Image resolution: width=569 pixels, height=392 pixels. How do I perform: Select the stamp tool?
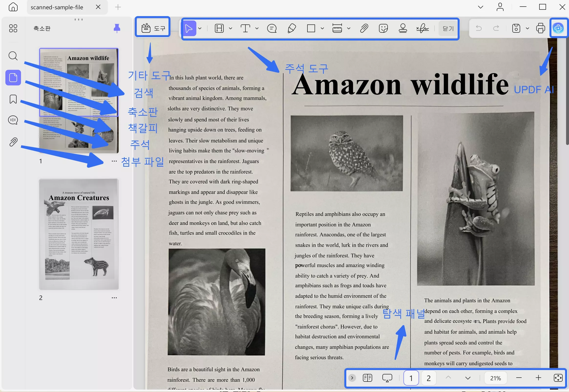pos(403,29)
